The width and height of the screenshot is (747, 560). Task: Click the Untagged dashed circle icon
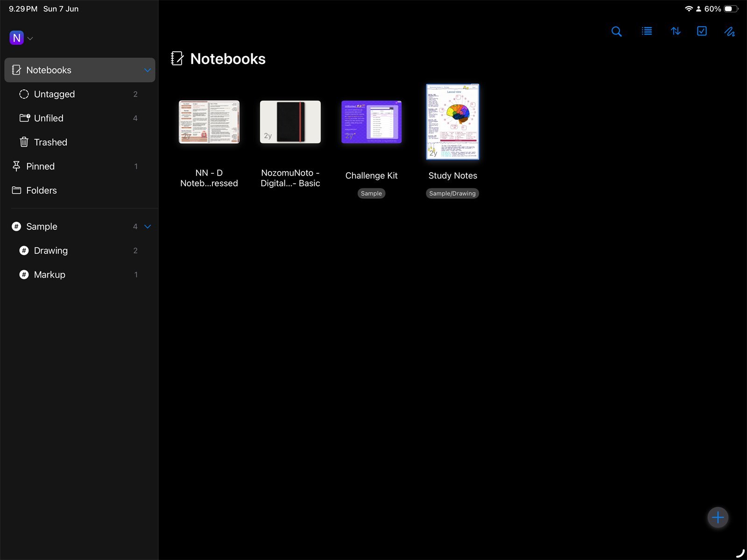pos(24,94)
